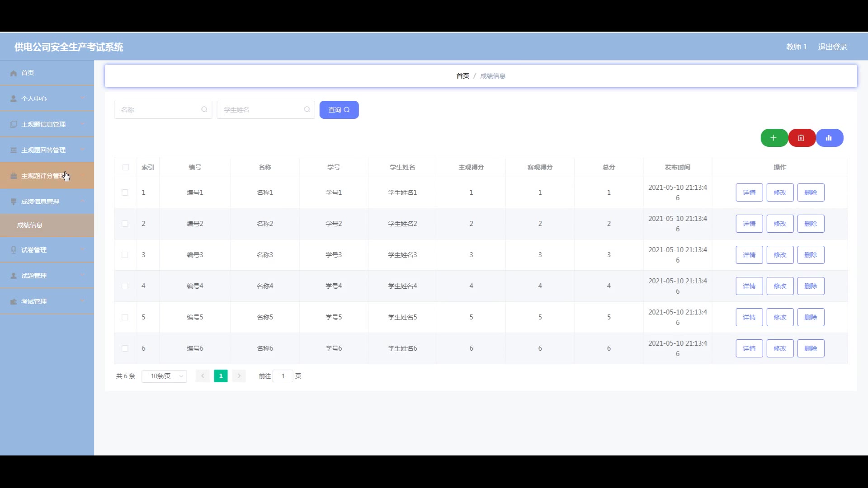The height and width of the screenshot is (488, 868).
Task: Click the magnifier icon in 学生姓名 field
Action: 307,109
